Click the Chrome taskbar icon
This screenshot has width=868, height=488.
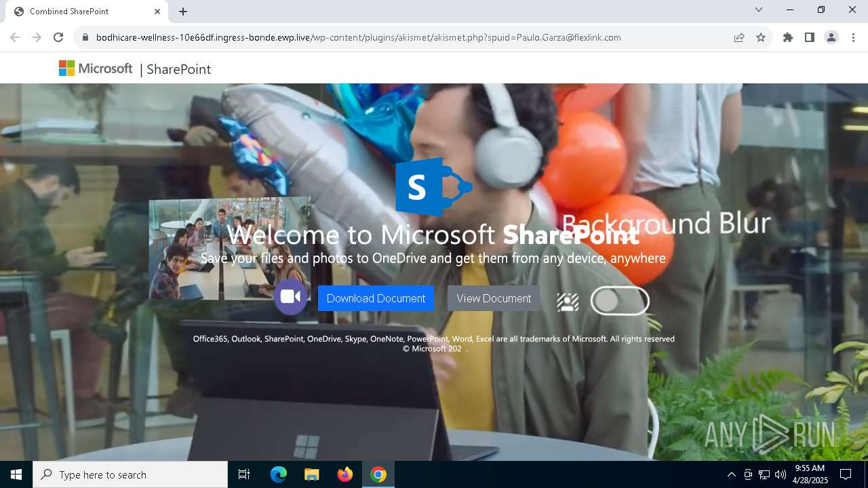[378, 474]
